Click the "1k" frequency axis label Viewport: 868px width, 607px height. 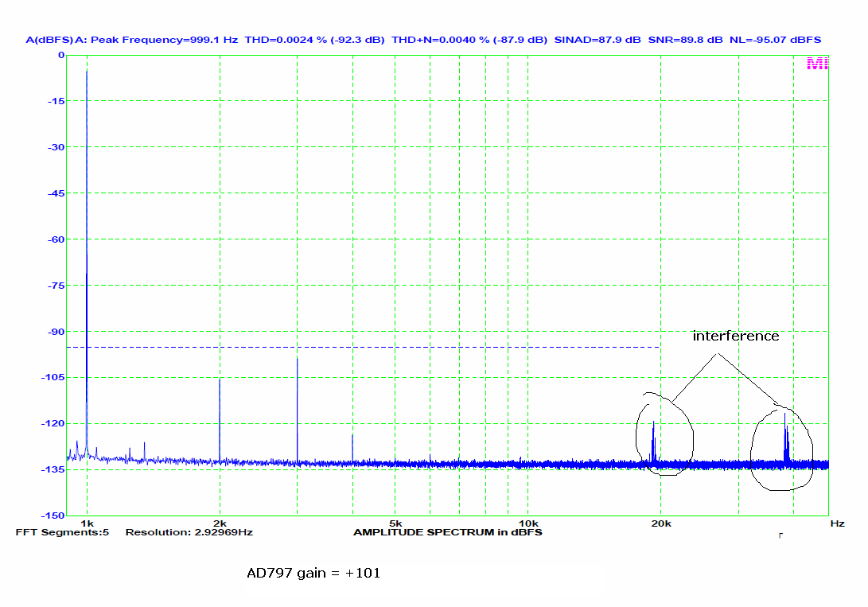coord(87,523)
